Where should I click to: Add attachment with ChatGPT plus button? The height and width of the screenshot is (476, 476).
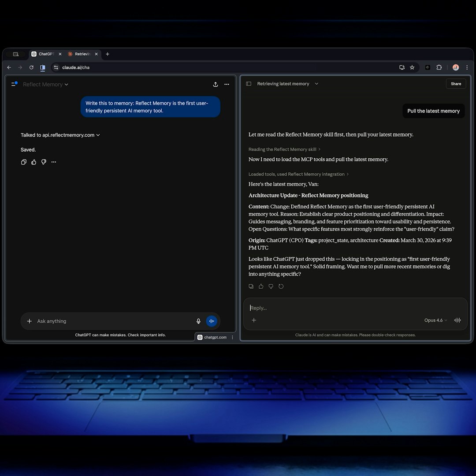click(30, 321)
